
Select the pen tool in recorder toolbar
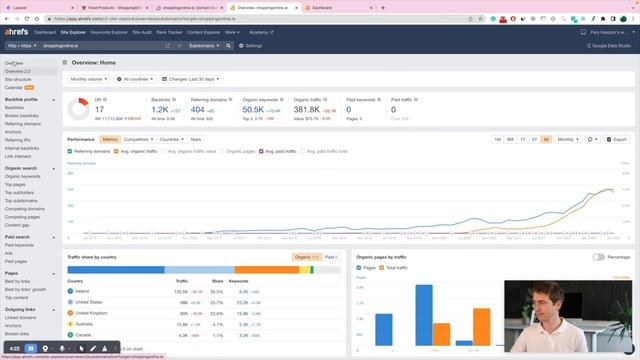[93, 348]
